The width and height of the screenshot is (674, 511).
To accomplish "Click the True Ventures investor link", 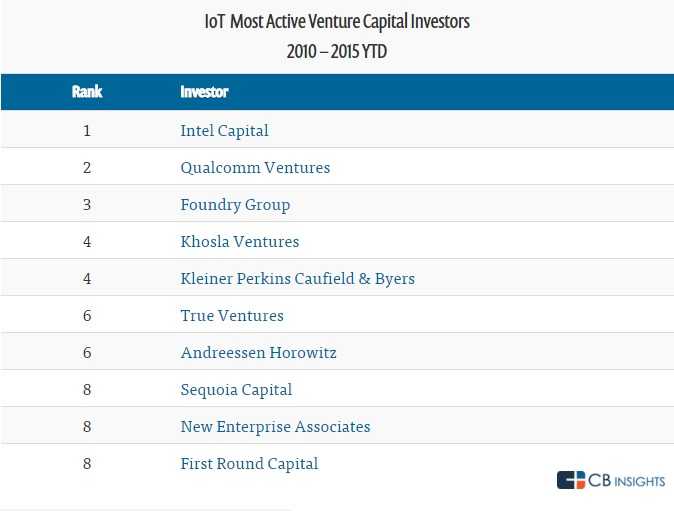I will (232, 315).
